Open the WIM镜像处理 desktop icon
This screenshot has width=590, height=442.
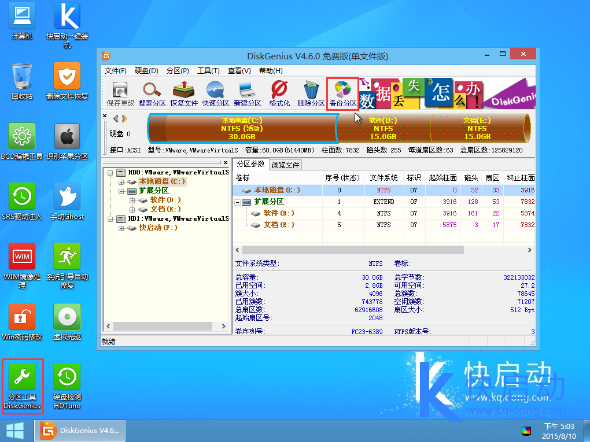22,266
